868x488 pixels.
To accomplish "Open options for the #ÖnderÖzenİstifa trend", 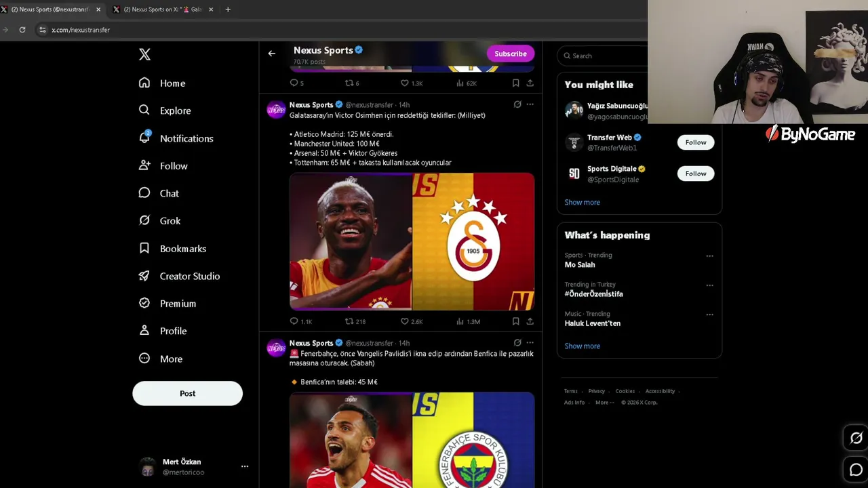I will pyautogui.click(x=709, y=285).
